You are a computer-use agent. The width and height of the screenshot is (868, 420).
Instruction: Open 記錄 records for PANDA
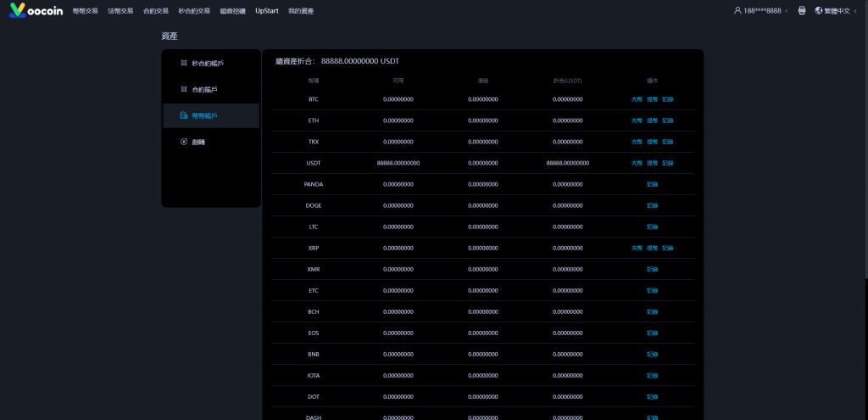pyautogui.click(x=652, y=184)
